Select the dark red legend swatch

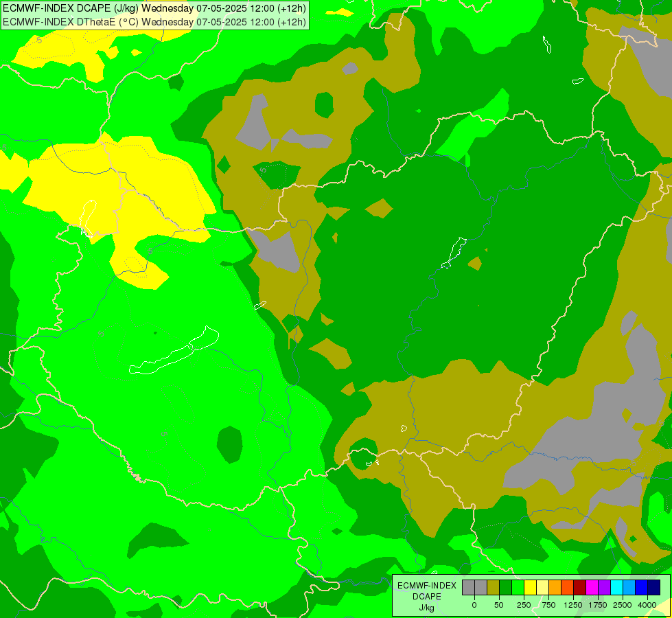click(x=579, y=587)
